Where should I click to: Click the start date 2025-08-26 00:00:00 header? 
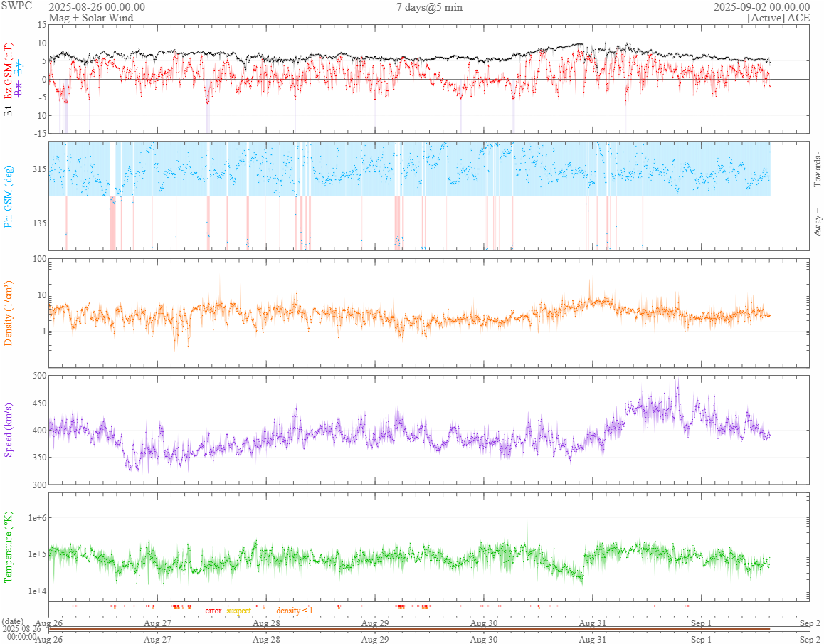click(97, 7)
